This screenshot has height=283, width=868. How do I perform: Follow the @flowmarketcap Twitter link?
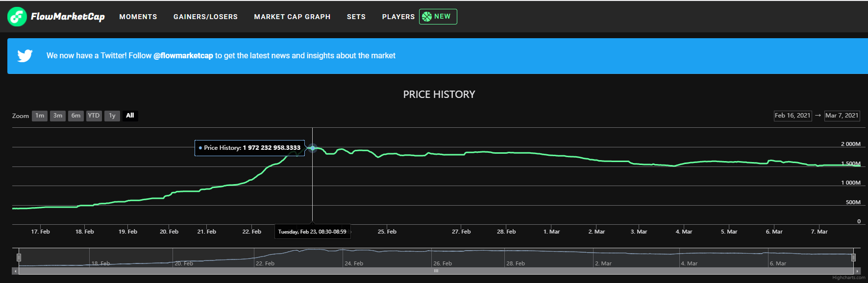(x=183, y=56)
